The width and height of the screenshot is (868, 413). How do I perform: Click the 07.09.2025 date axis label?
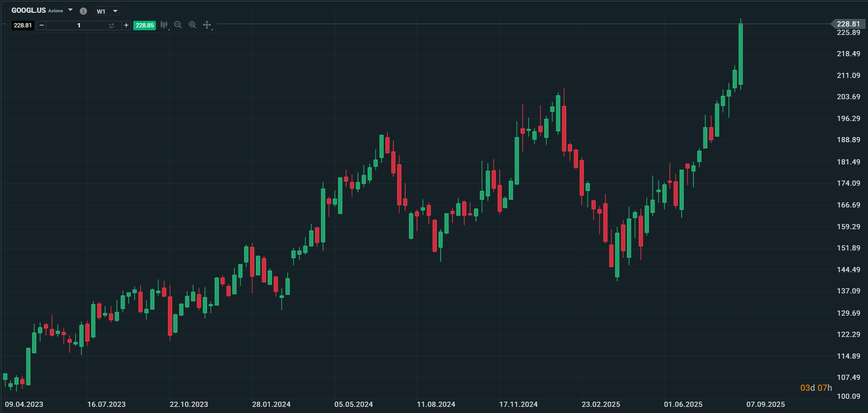click(765, 404)
